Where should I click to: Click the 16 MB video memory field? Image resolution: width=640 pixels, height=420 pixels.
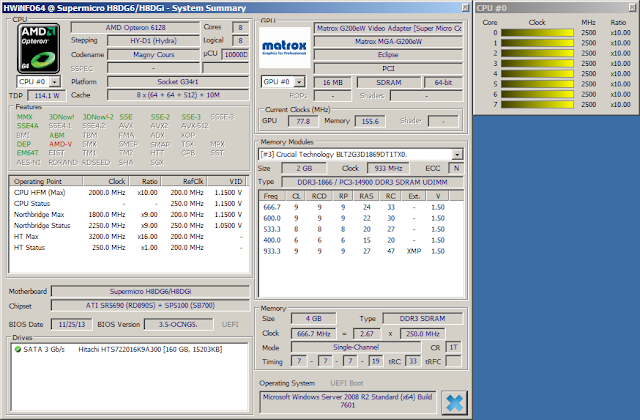[x=332, y=83]
